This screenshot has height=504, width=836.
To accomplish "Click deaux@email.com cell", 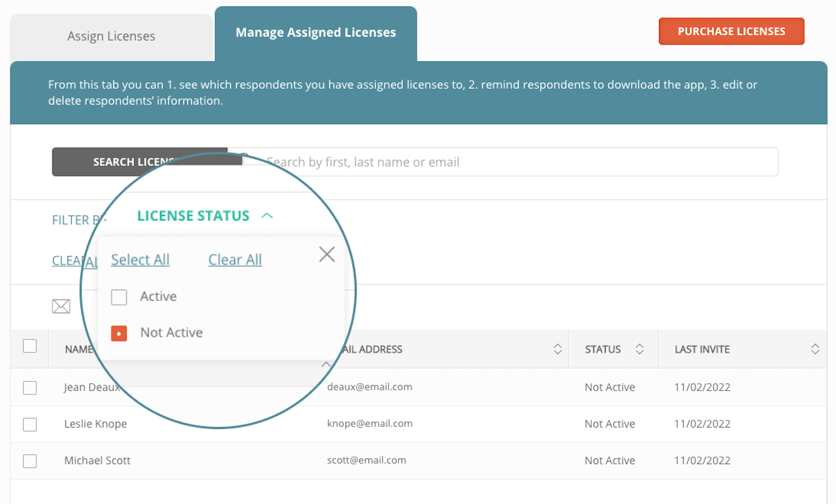I will point(370,386).
